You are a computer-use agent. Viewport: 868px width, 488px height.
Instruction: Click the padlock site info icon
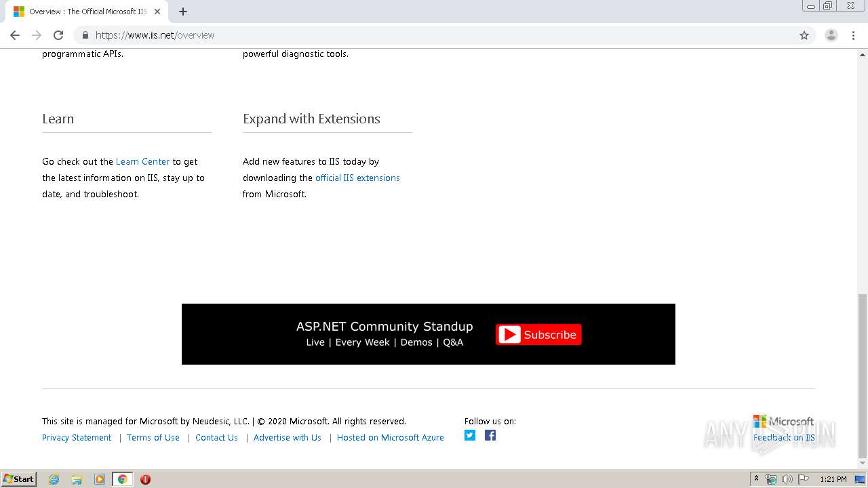[x=85, y=35]
